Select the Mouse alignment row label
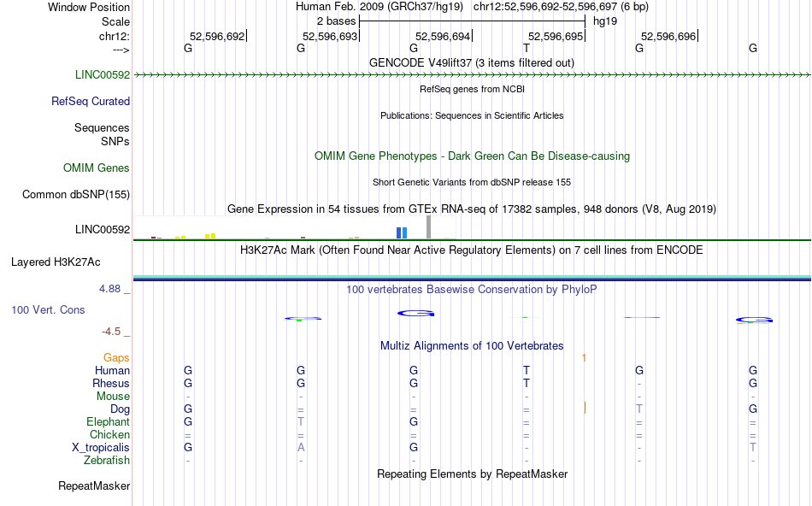The height and width of the screenshot is (506, 812). (113, 397)
